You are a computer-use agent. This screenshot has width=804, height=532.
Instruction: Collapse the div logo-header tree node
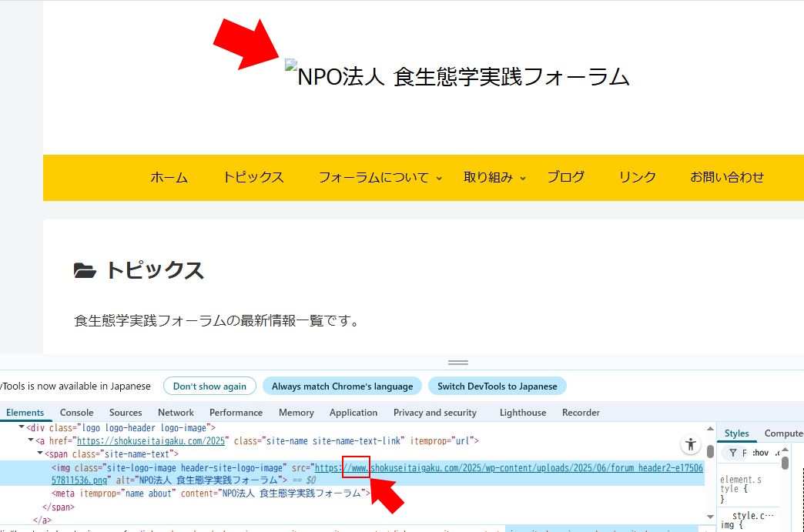pos(22,427)
